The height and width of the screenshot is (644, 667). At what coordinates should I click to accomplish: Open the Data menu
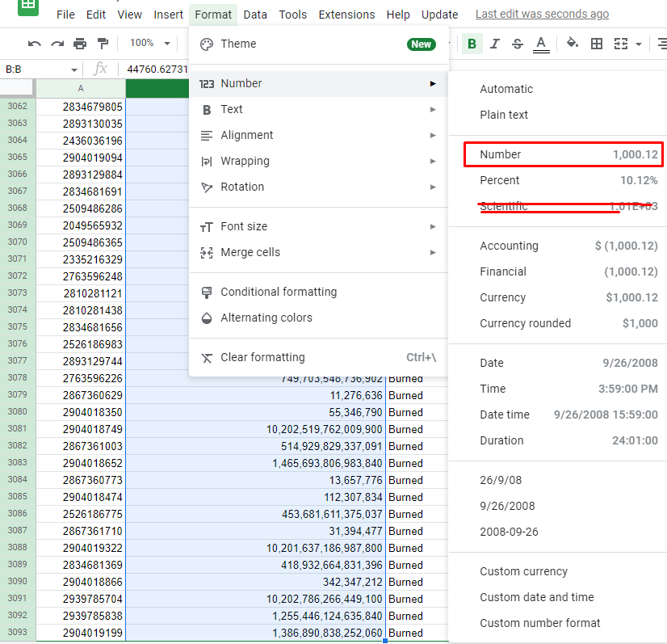pos(254,14)
